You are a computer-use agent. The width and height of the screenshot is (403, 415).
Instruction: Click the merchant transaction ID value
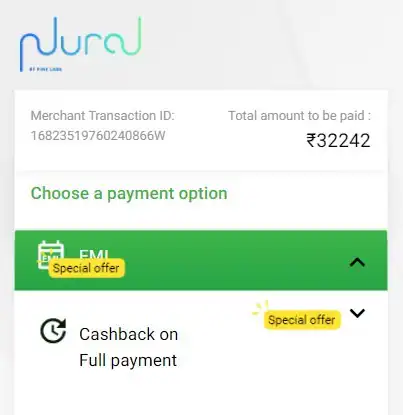[98, 136]
